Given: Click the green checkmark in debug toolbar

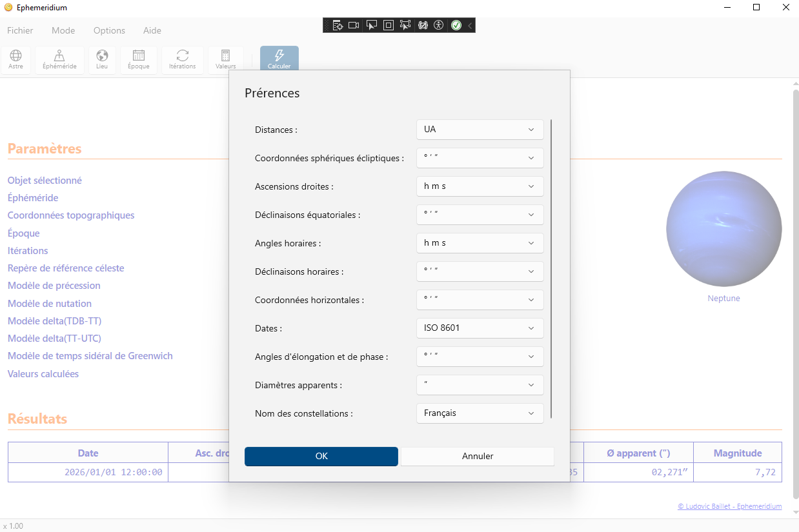Looking at the screenshot, I should 456,25.
